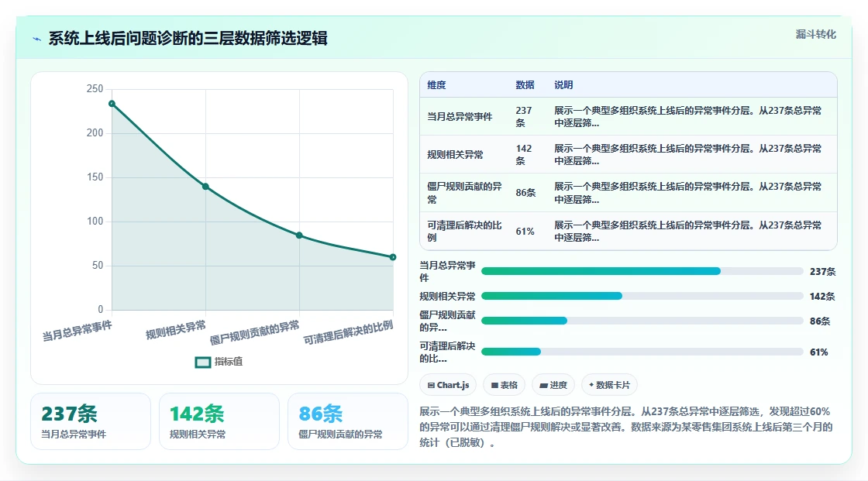Click the 僵尸规则贡献的异常 data point on chart
This screenshot has height=481, width=868.
(x=299, y=235)
